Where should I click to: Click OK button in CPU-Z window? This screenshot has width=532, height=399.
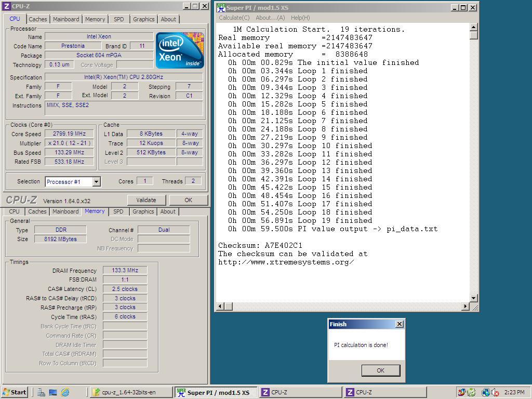[188, 200]
